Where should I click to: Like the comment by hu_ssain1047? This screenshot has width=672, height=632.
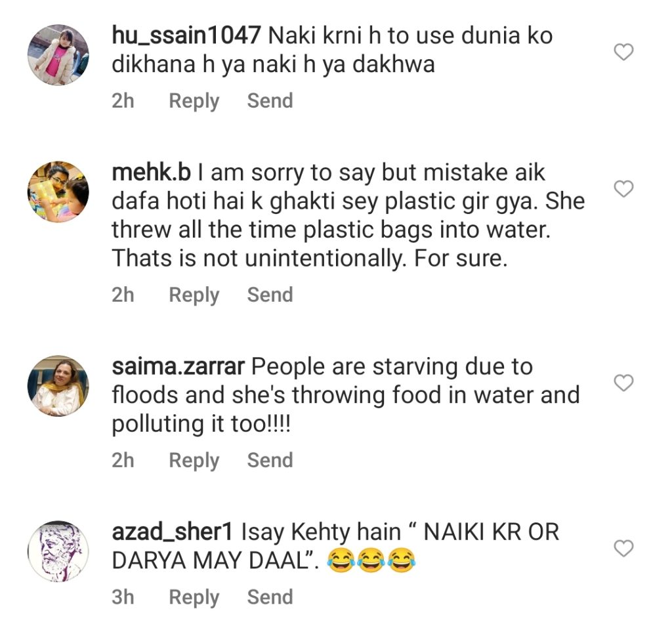coord(623,52)
